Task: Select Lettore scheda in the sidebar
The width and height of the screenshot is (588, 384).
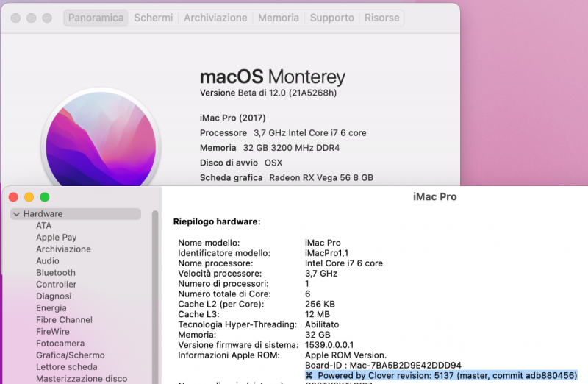Action: click(67, 367)
